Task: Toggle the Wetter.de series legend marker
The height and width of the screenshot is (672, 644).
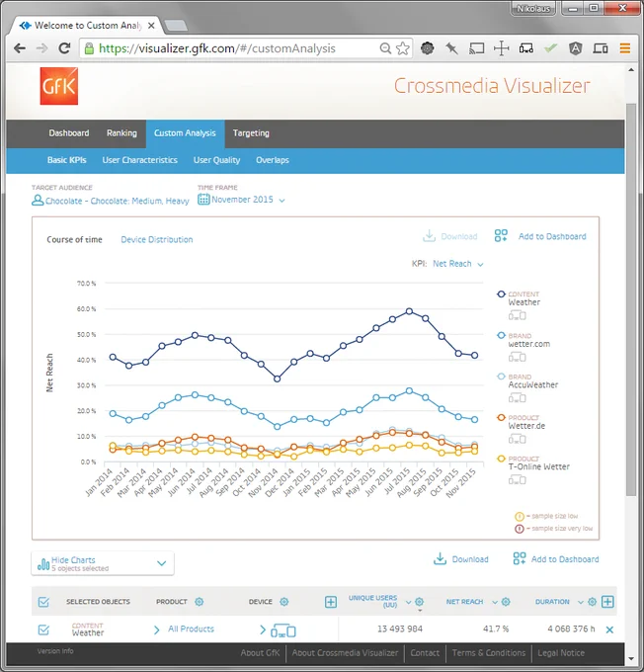Action: [501, 417]
